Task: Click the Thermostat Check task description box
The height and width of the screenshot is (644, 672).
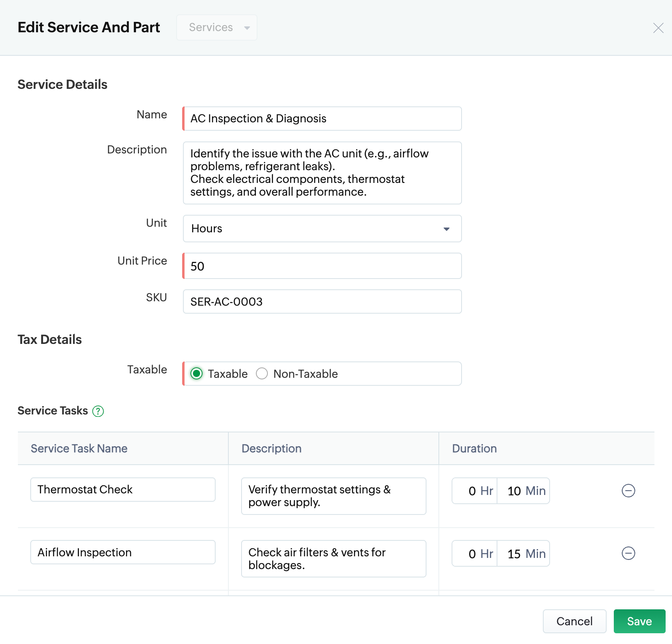Action: [334, 496]
